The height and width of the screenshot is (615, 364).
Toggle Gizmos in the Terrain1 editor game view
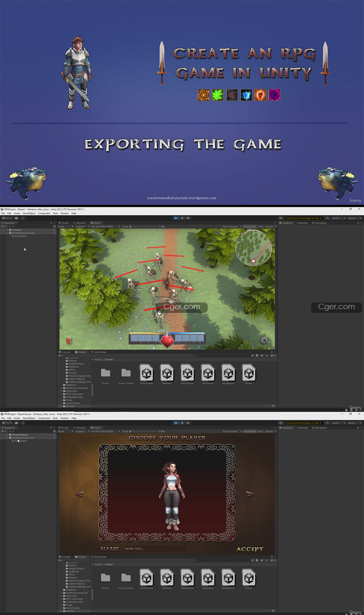[x=269, y=226]
